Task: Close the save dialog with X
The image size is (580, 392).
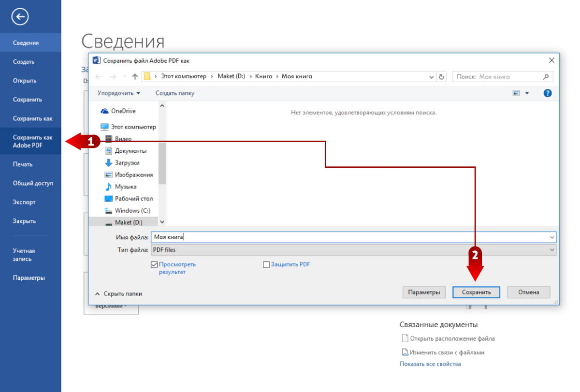Action: [x=551, y=60]
